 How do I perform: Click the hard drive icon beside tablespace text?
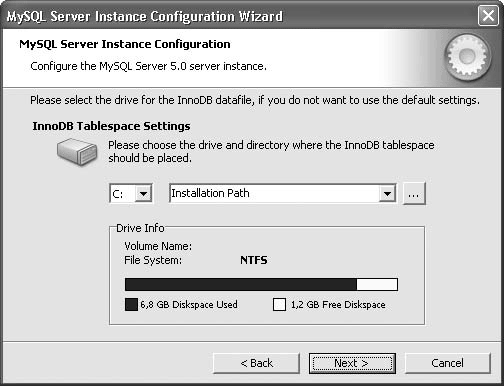77,153
